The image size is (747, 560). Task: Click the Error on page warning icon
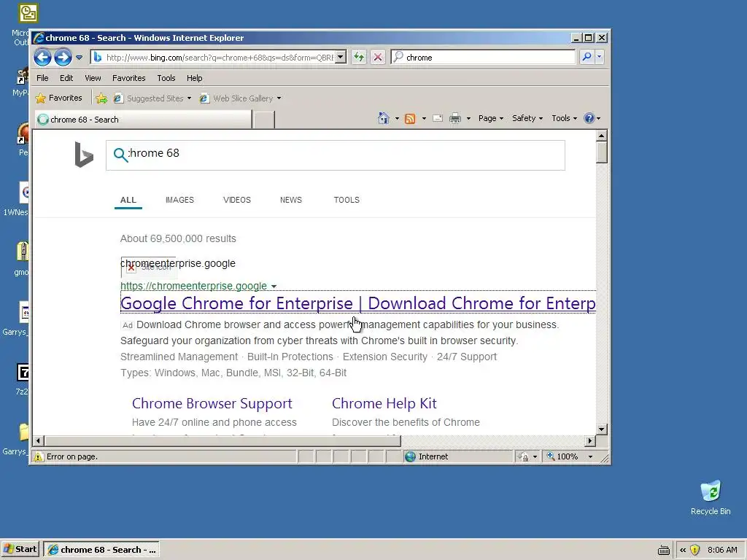click(39, 456)
